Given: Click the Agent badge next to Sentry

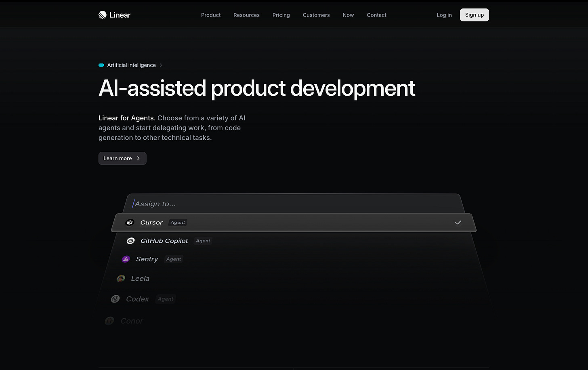Looking at the screenshot, I should point(174,259).
